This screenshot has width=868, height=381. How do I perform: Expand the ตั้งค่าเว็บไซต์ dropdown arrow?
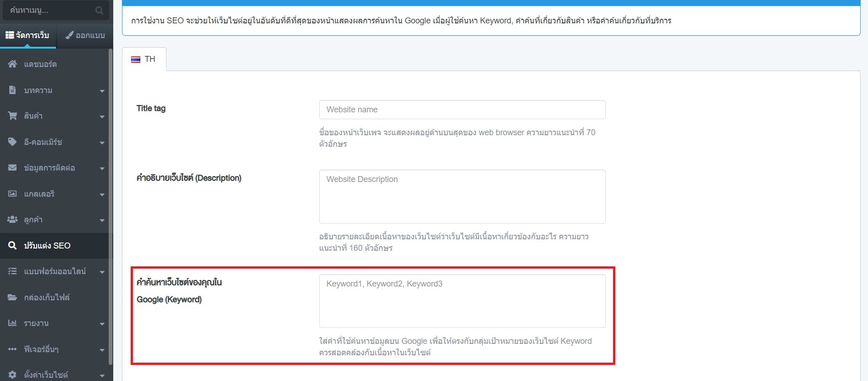(102, 375)
